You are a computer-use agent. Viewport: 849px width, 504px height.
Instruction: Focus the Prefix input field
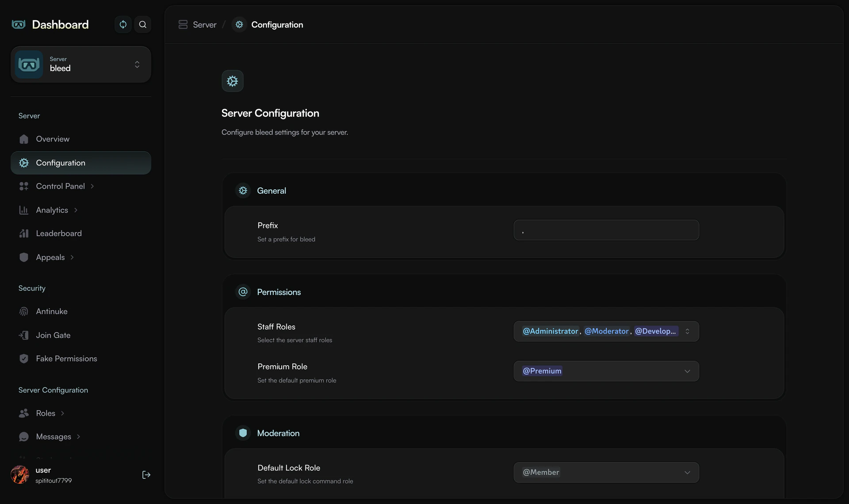(606, 230)
